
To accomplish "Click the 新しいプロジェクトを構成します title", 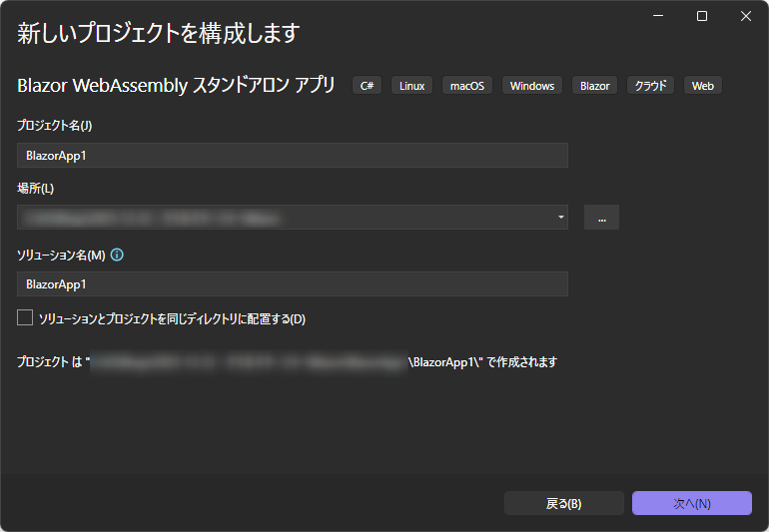I will pyautogui.click(x=159, y=33).
